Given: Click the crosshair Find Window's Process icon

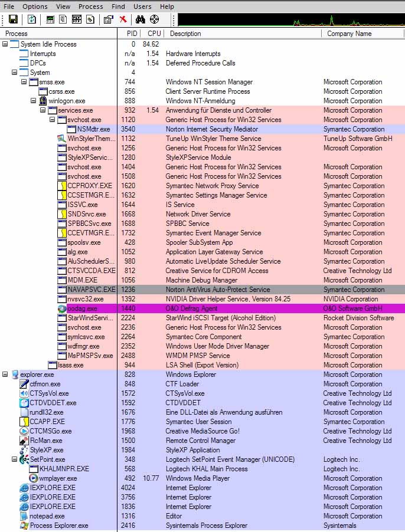Looking at the screenshot, I should point(155,19).
